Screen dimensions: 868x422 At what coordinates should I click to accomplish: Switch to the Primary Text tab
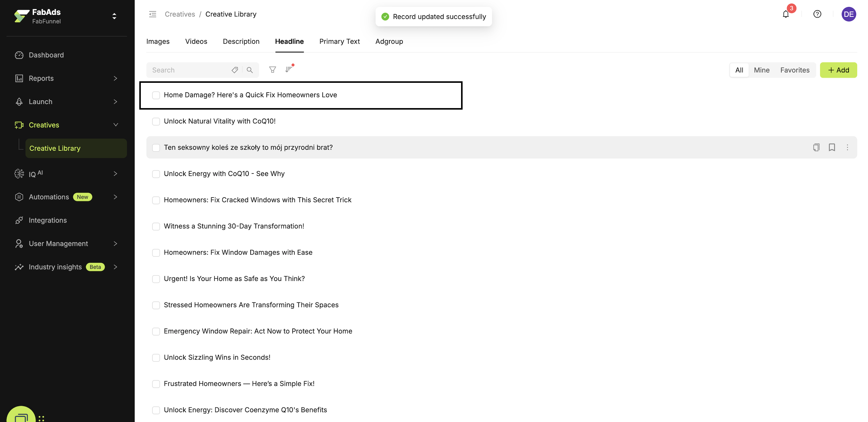pyautogui.click(x=339, y=41)
